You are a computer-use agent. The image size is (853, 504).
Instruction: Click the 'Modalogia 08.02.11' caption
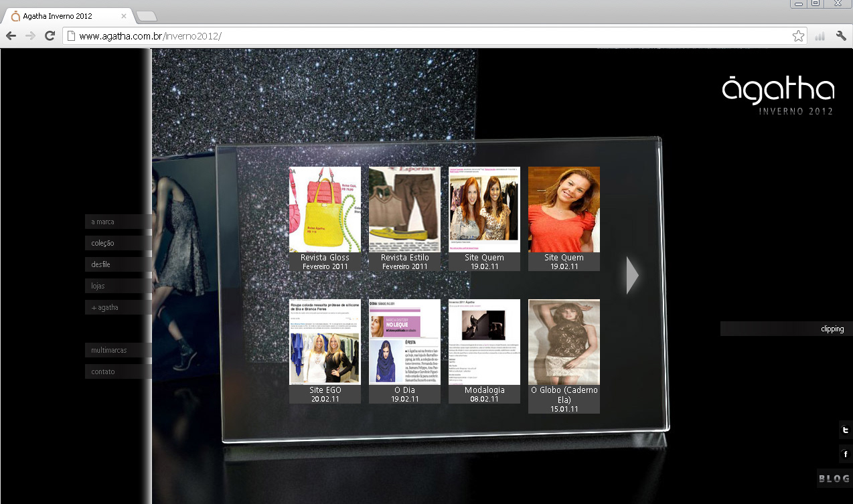coord(484,394)
